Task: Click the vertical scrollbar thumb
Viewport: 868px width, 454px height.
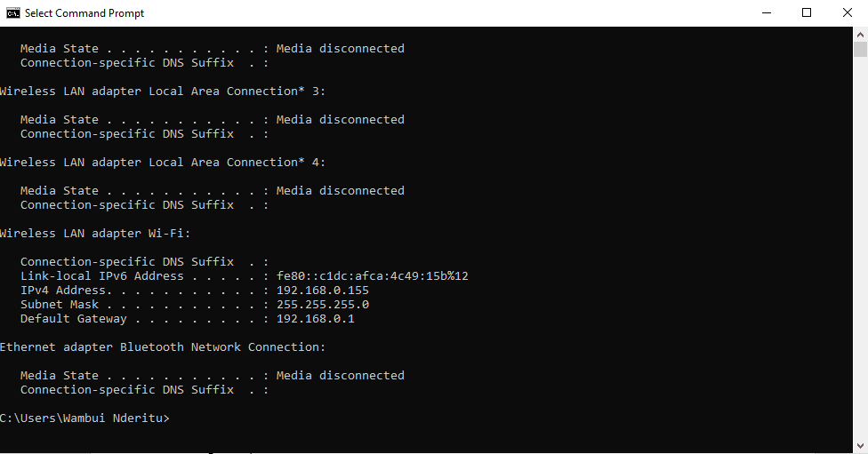Action: pos(860,49)
